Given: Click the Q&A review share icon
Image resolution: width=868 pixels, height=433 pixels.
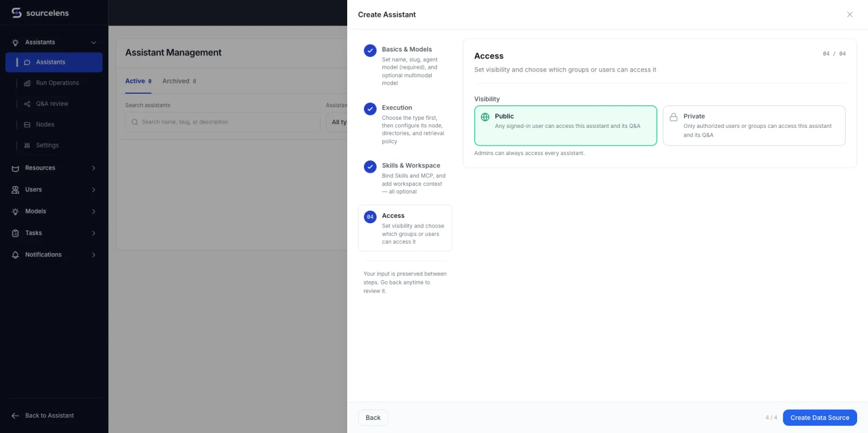Looking at the screenshot, I should 27,104.
